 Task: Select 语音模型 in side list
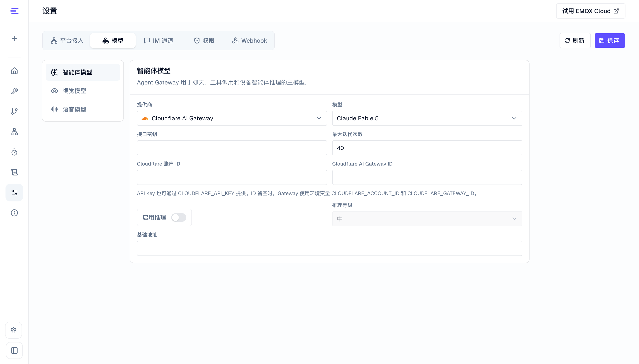point(83,109)
